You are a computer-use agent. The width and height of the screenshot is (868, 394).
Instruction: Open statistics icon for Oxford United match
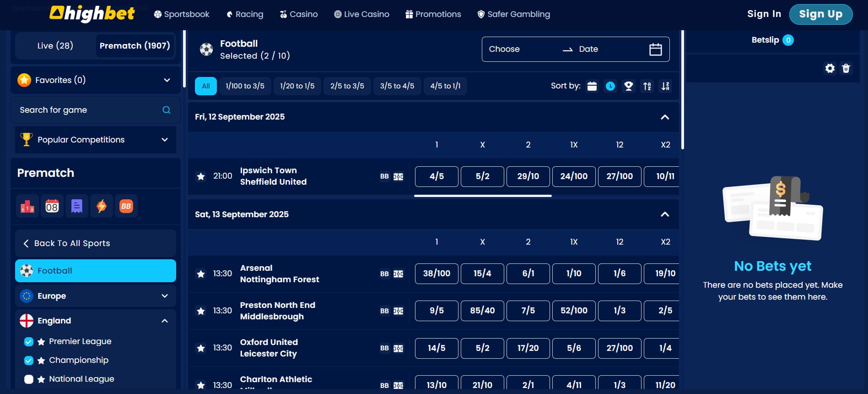399,348
